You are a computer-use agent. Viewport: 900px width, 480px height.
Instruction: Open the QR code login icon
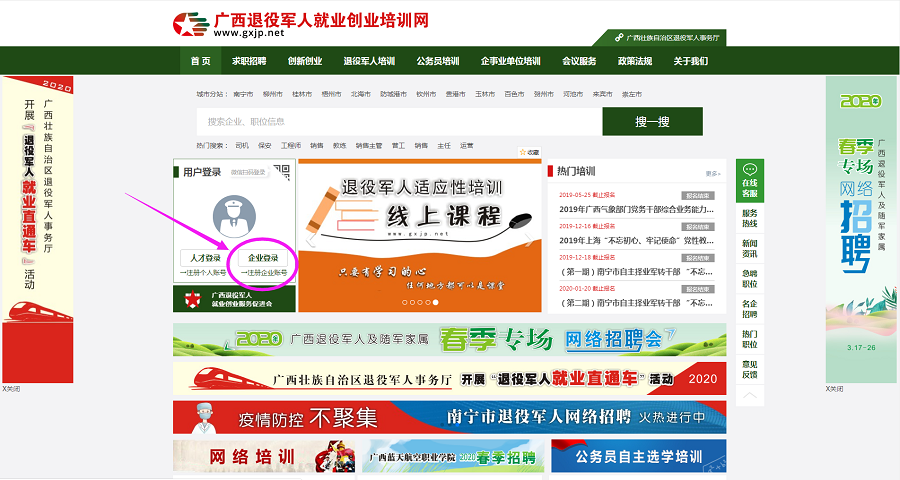(x=282, y=172)
